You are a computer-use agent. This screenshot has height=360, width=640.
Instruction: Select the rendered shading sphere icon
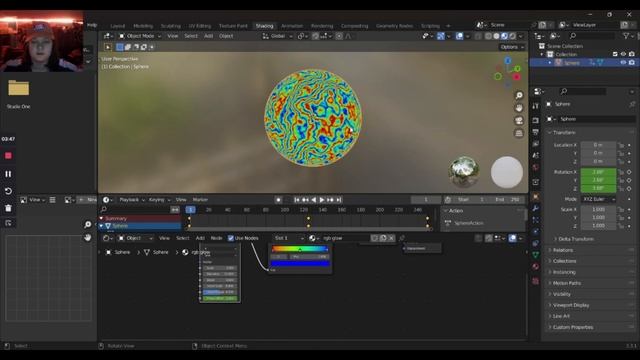click(512, 36)
